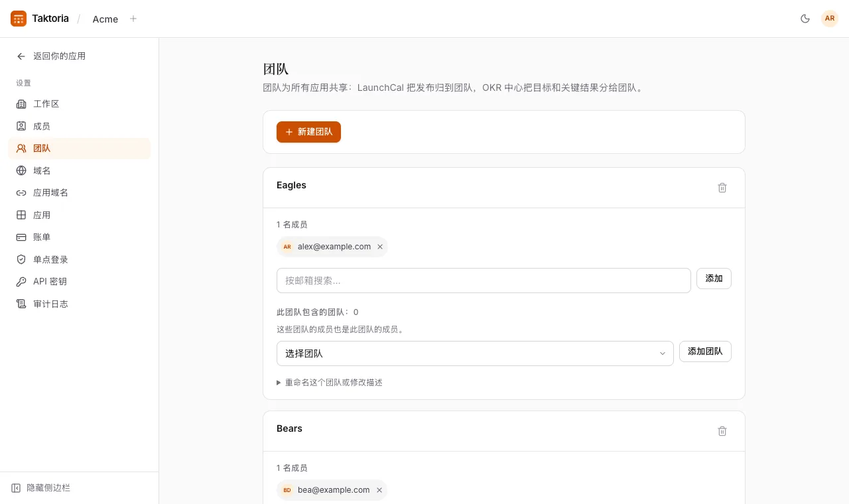This screenshot has height=504, width=849.
Task: Click the plus icon next to Acme
Action: click(x=133, y=19)
